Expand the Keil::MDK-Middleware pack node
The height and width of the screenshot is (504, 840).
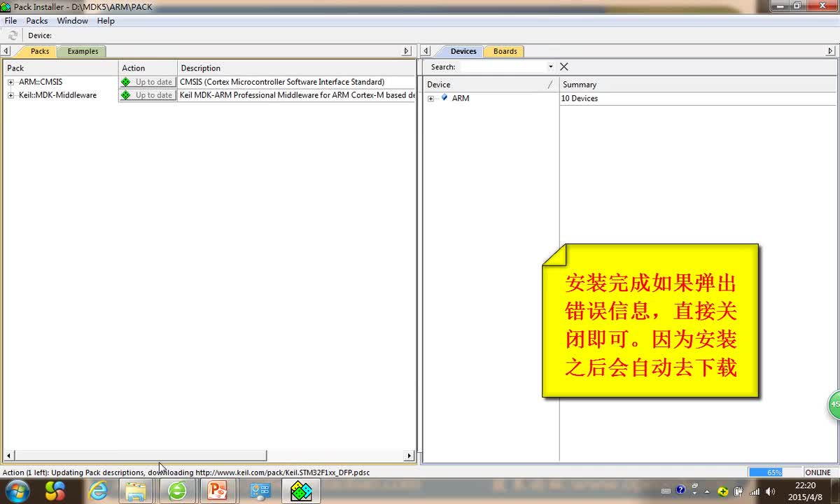(10, 95)
